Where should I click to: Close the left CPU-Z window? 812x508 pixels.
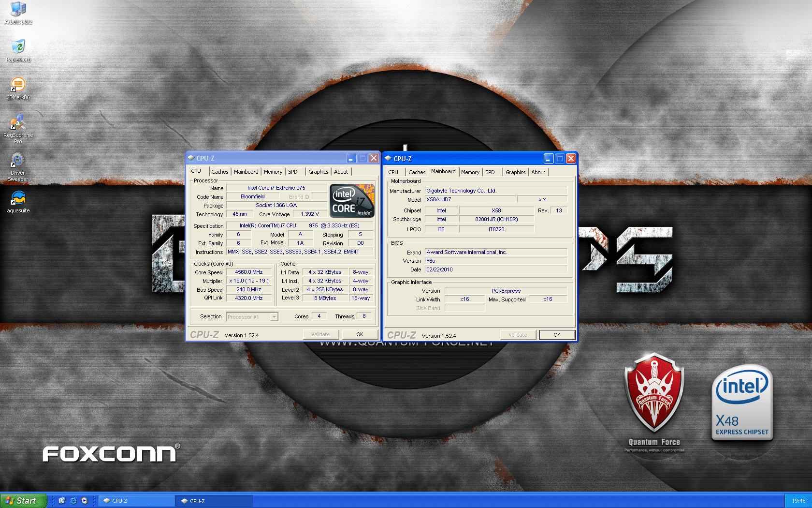(x=374, y=158)
